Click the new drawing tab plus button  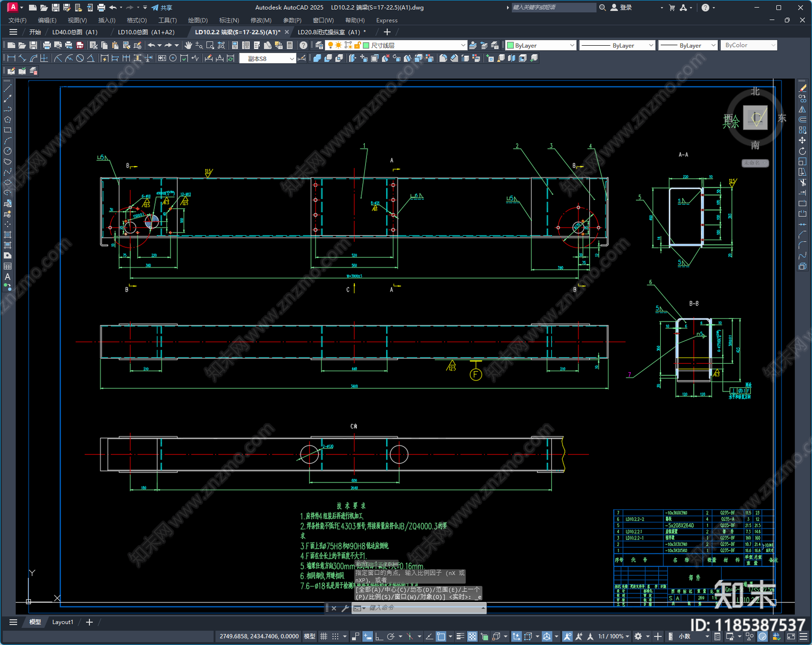pos(387,32)
